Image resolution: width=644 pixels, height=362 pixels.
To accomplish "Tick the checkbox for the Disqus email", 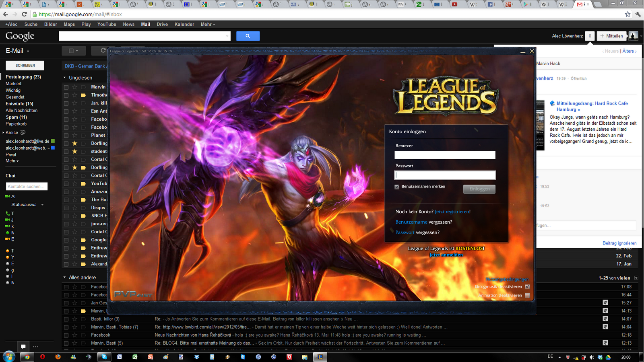I will (x=66, y=208).
